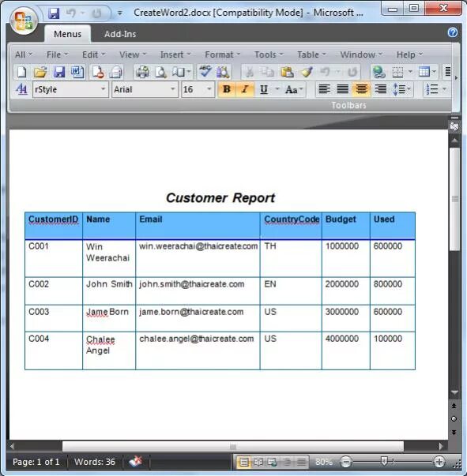This screenshot has height=476, width=467.
Task: Click the Select Browse Object circle button
Action: [454, 419]
